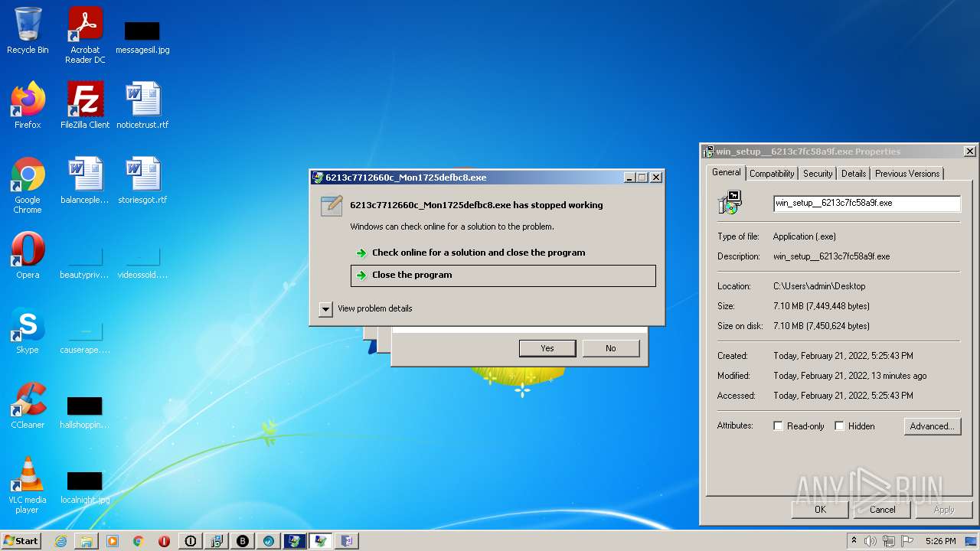Image resolution: width=980 pixels, height=551 pixels.
Task: Open the Recycle Bin desktop icon
Action: pos(28,31)
